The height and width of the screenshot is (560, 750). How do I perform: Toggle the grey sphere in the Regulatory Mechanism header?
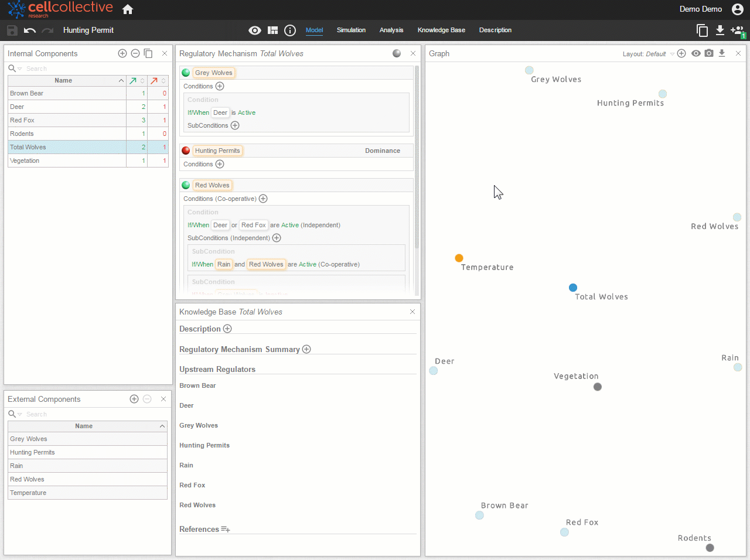click(397, 53)
